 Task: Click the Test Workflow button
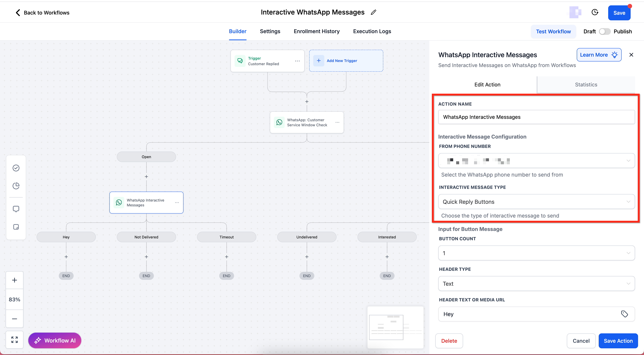[553, 31]
